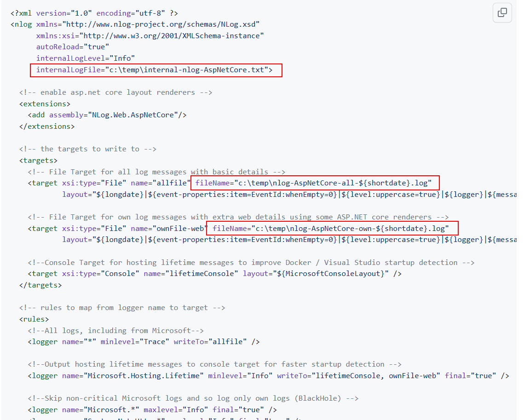524x420 pixels.
Task: Click the copy code icon button
Action: [502, 13]
